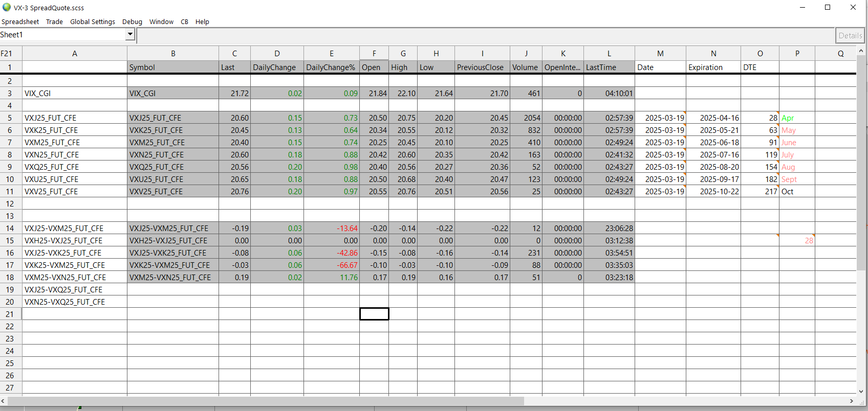
Task: Select the VIX_CGI cell in column A
Action: (x=75, y=93)
